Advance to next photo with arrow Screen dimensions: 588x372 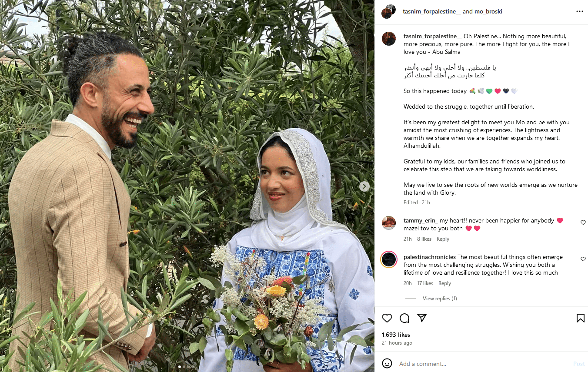click(x=364, y=186)
